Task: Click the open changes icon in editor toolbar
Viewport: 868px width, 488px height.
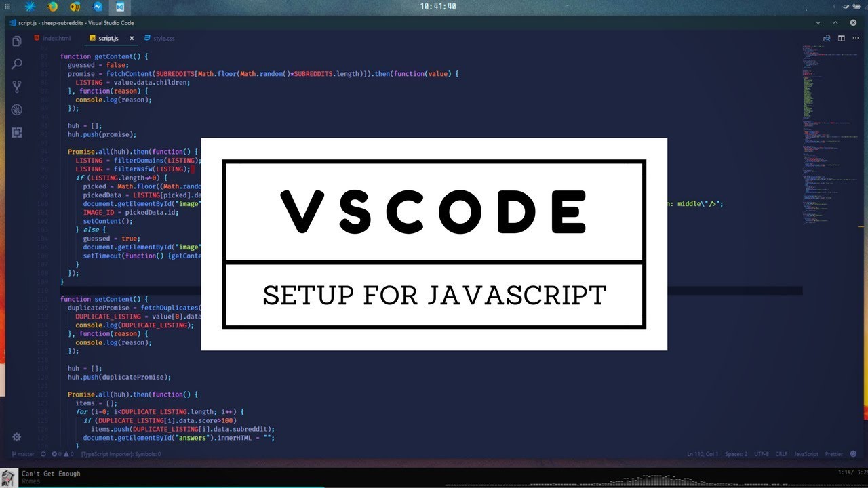Action: (827, 39)
